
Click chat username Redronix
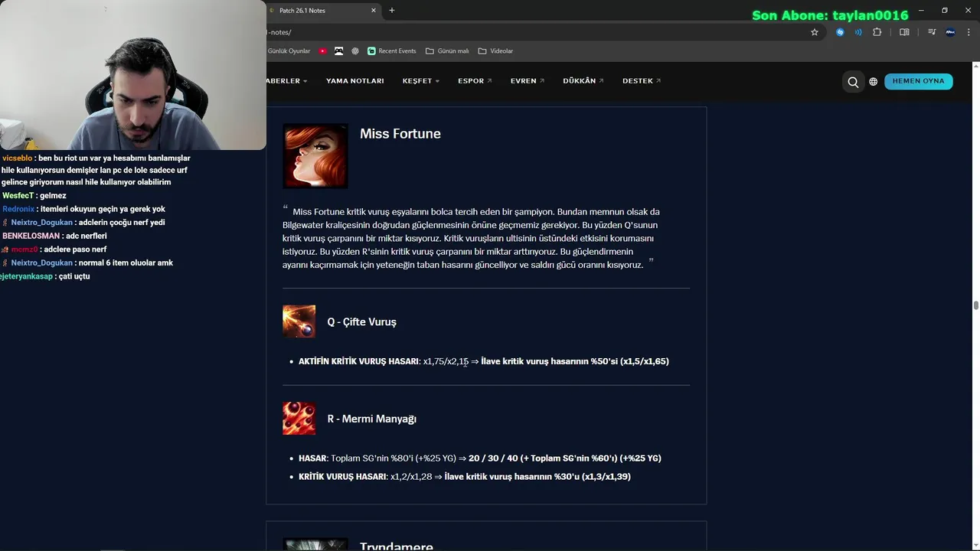(x=18, y=209)
